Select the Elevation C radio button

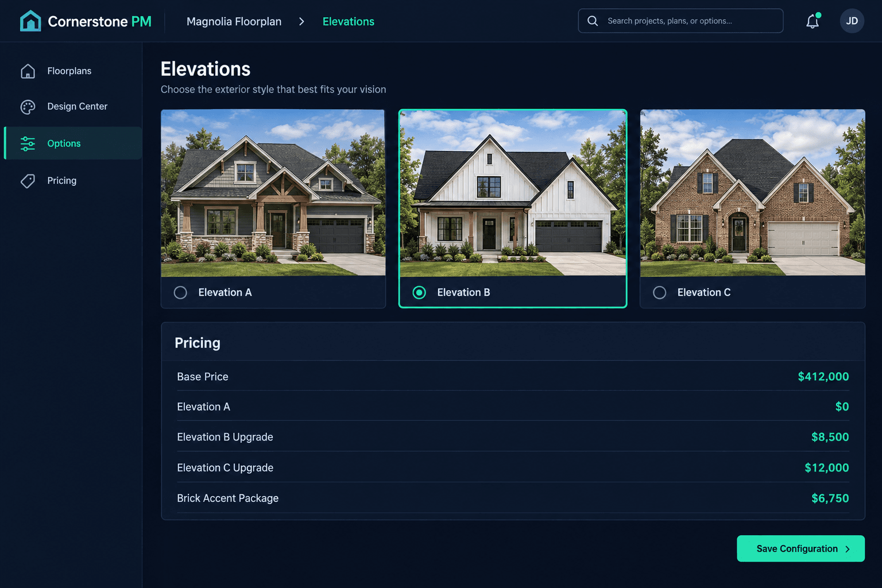tap(660, 292)
